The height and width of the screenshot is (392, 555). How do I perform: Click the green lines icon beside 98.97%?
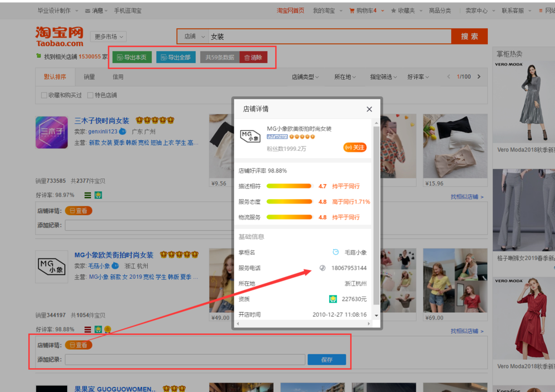pos(88,195)
